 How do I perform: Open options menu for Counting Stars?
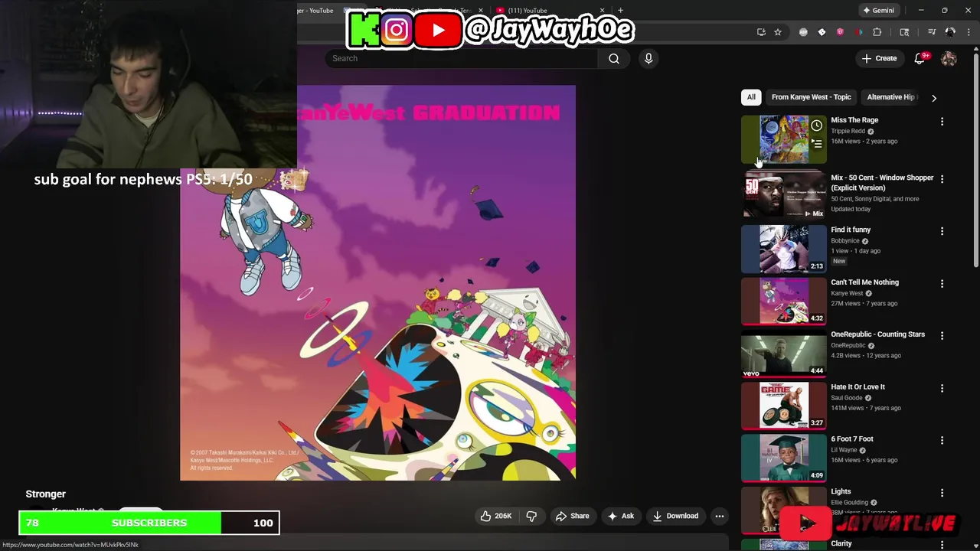(x=942, y=336)
